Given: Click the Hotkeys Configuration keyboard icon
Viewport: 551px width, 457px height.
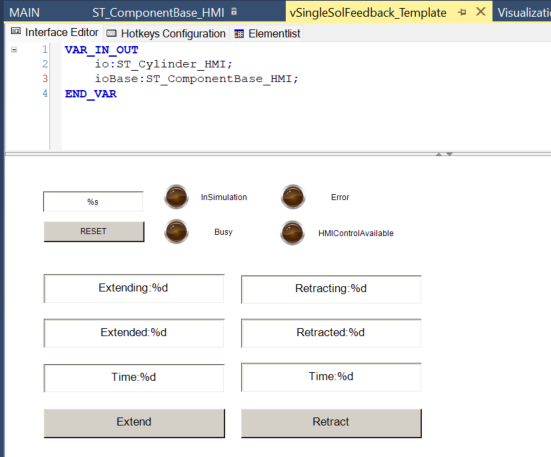Looking at the screenshot, I should click(x=111, y=33).
